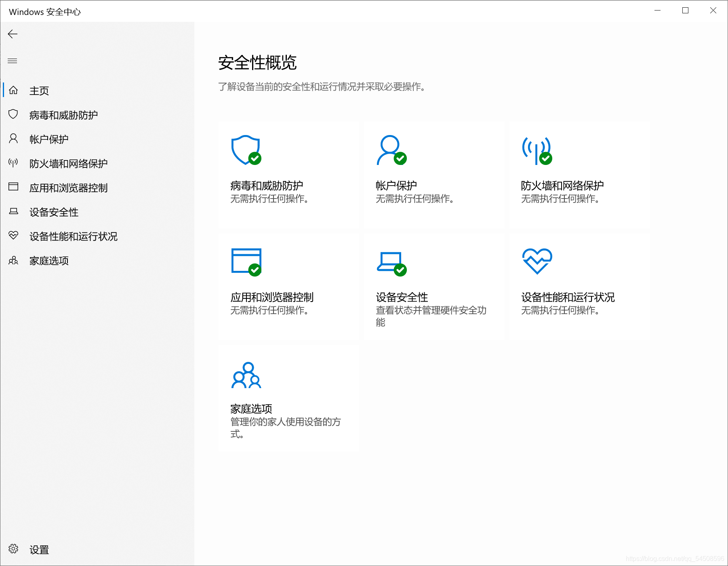Click the family icon beside 家庭选项 in sidebar
Viewport: 728px width, 566px height.
coord(13,260)
